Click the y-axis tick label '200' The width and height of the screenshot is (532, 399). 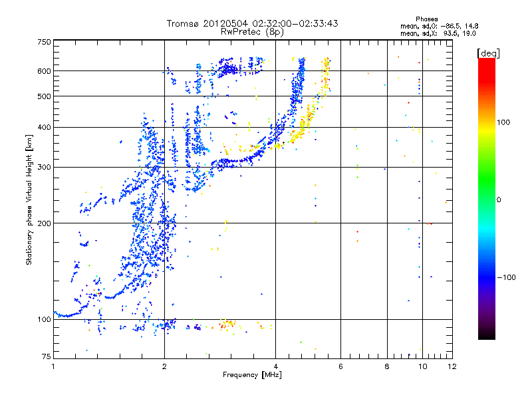click(45, 223)
